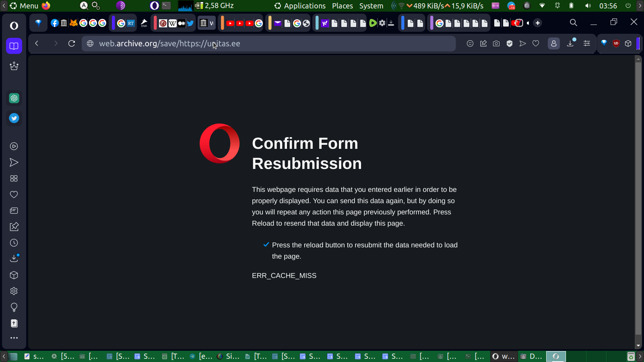Open the System menu
The image size is (644, 362).
pos(371,6)
